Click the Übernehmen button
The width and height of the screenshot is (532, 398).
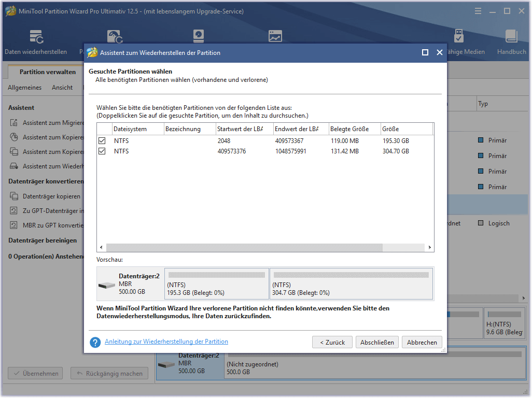click(x=35, y=374)
